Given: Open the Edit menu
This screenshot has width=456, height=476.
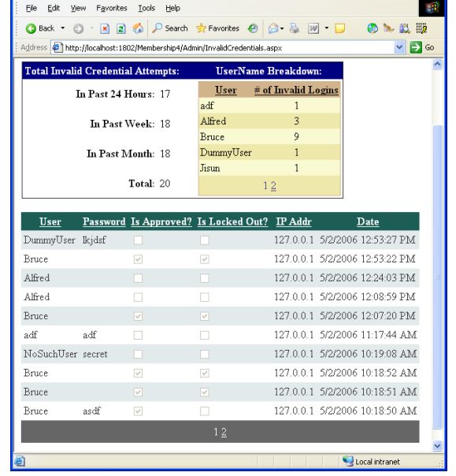Looking at the screenshot, I should click(x=54, y=8).
